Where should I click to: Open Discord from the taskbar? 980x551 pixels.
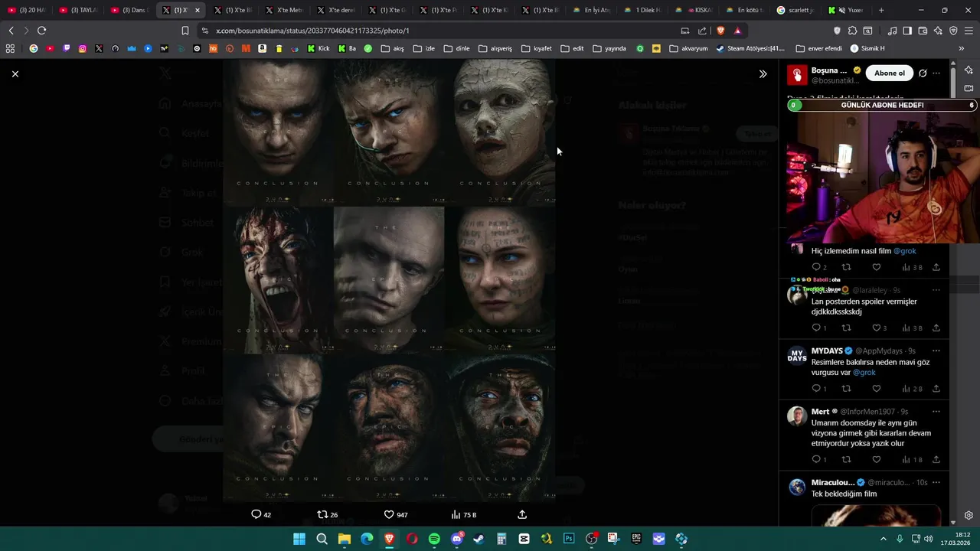pyautogui.click(x=457, y=539)
